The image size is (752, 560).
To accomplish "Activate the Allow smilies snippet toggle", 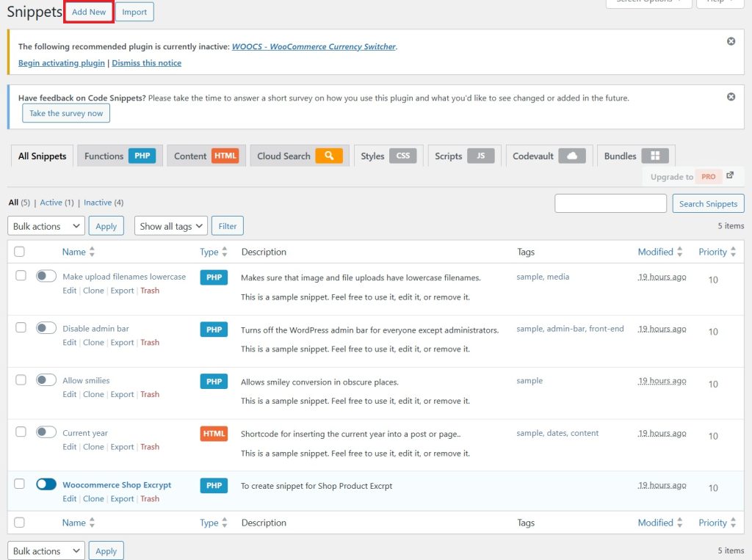I will click(x=46, y=380).
